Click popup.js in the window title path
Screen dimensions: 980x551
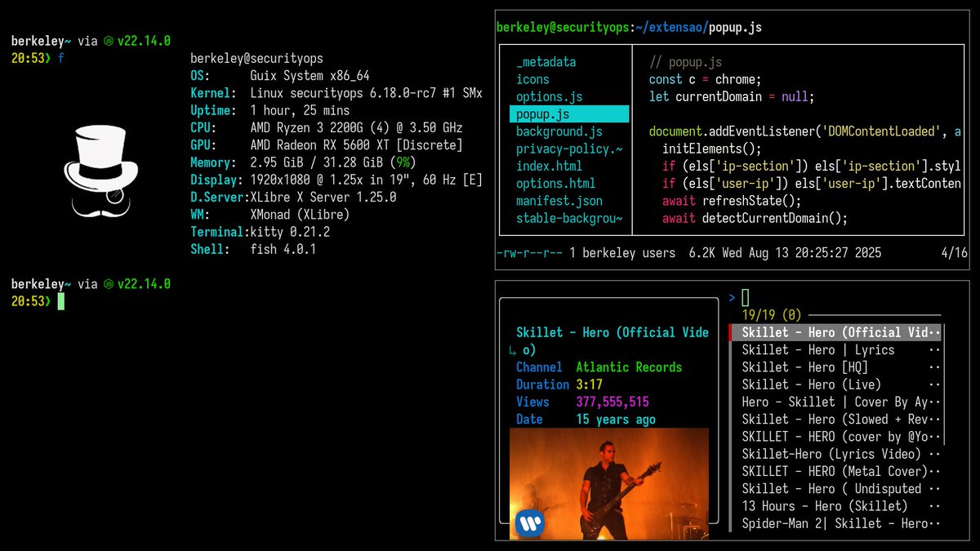[735, 27]
